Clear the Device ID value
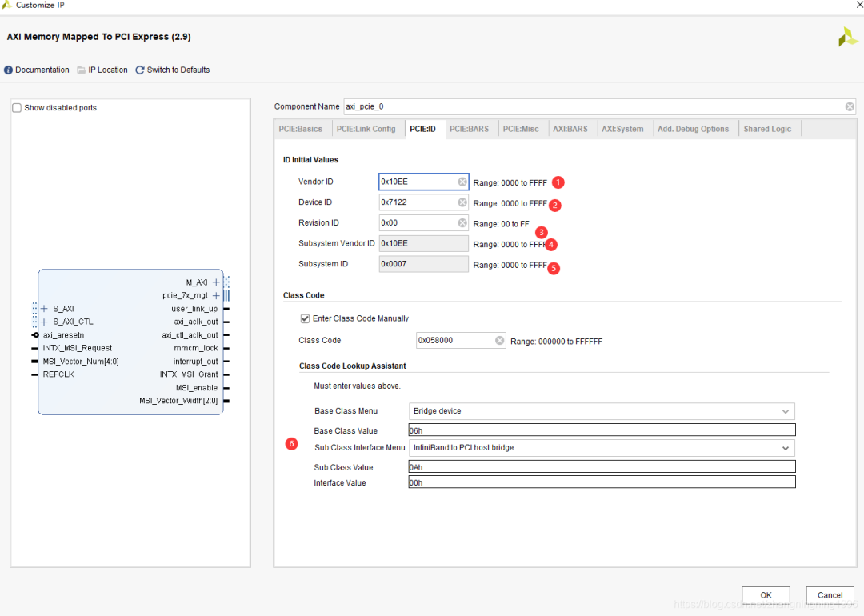 pos(462,202)
